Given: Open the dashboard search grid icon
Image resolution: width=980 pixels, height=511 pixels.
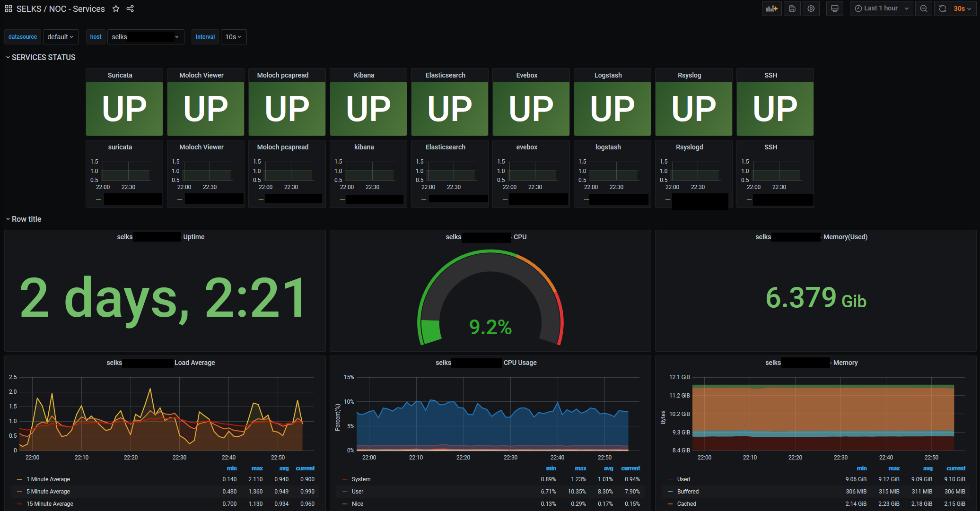Looking at the screenshot, I should click(x=9, y=9).
